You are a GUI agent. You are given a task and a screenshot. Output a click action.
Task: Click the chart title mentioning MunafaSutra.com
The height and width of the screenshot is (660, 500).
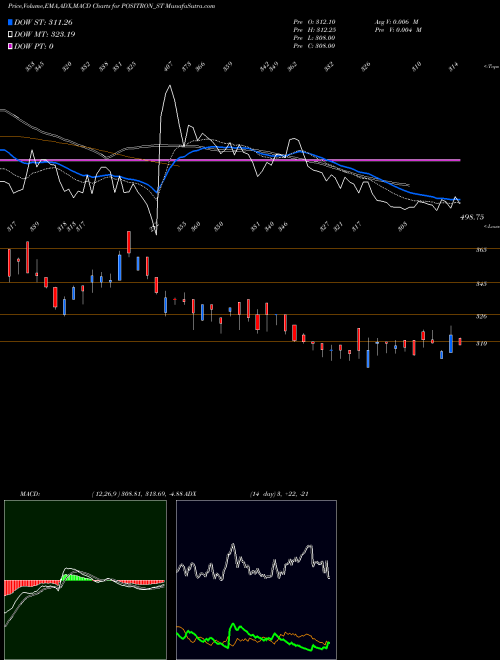tap(112, 6)
